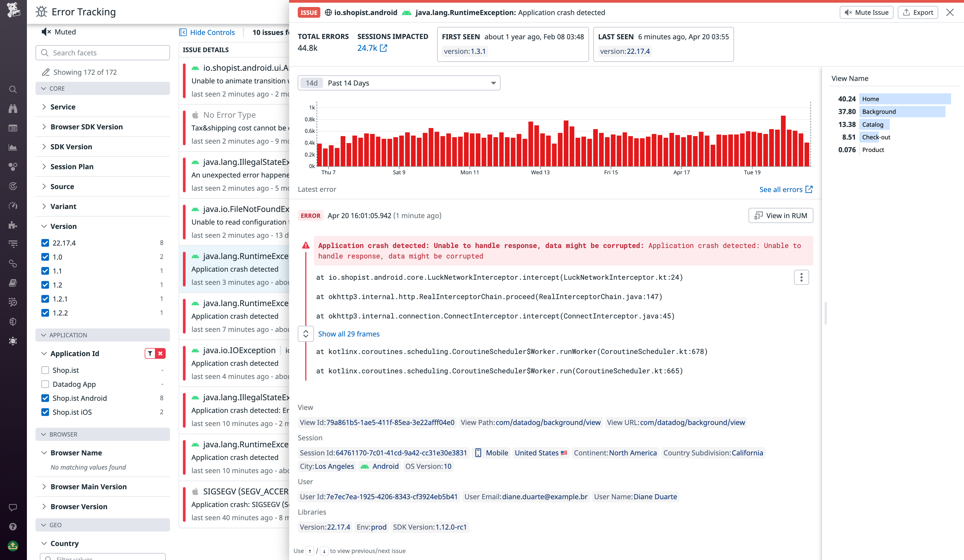Uncheck version 22.17.4 facet
Screen dimensions: 964x560
click(x=45, y=243)
